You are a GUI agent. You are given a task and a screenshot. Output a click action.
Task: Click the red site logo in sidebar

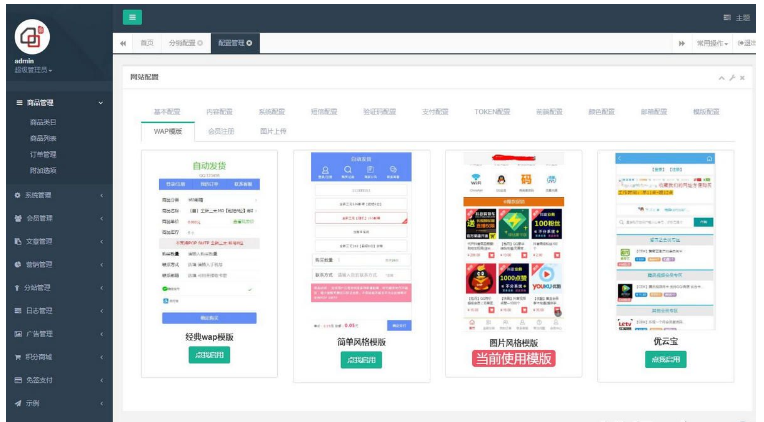(32, 37)
